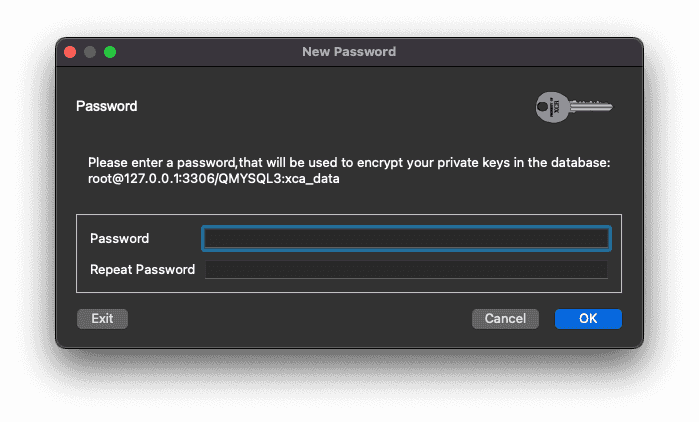This screenshot has width=699, height=422.
Task: Click the Repeat Password label
Action: (x=142, y=270)
